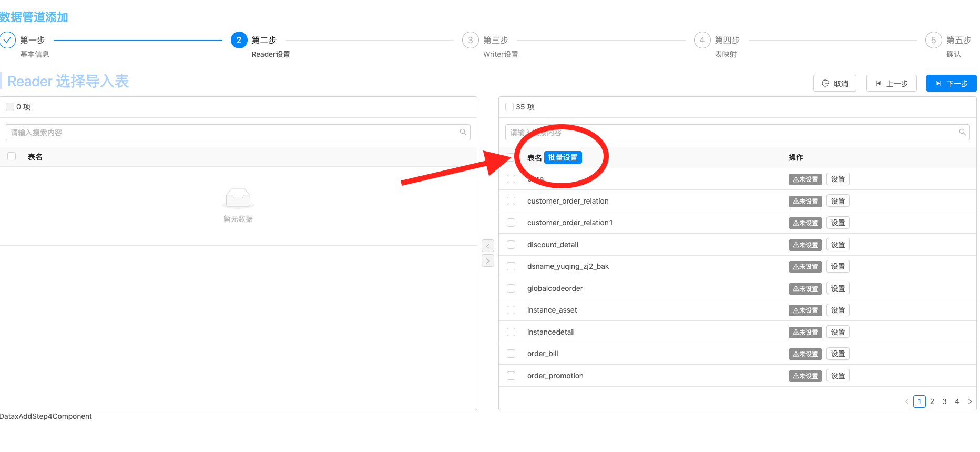Tick the checkbox for customer_order_relation

click(x=511, y=201)
